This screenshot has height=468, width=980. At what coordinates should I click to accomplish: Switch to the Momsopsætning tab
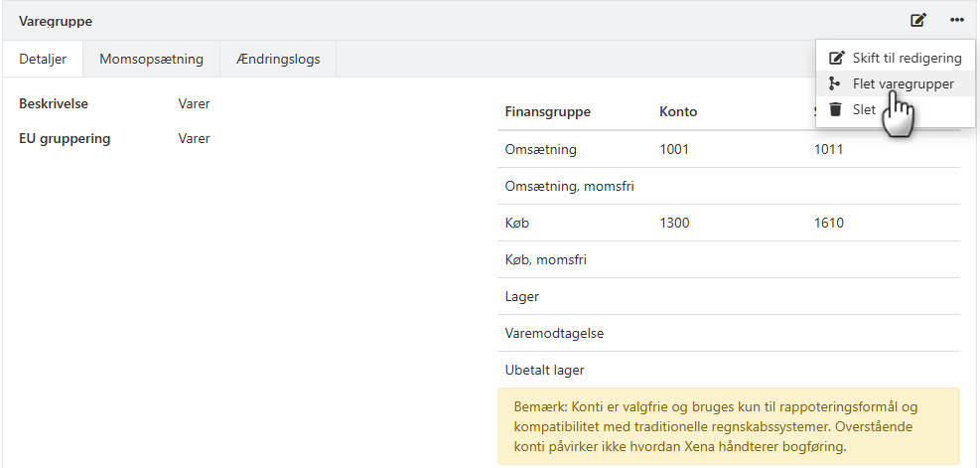(x=151, y=59)
